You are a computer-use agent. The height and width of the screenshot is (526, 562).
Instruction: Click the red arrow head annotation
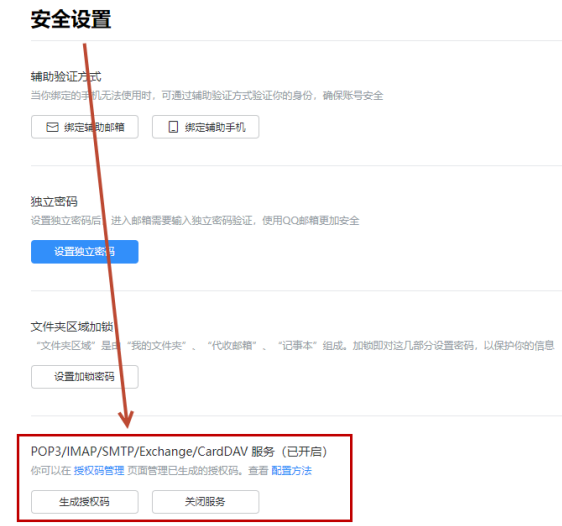(x=126, y=419)
